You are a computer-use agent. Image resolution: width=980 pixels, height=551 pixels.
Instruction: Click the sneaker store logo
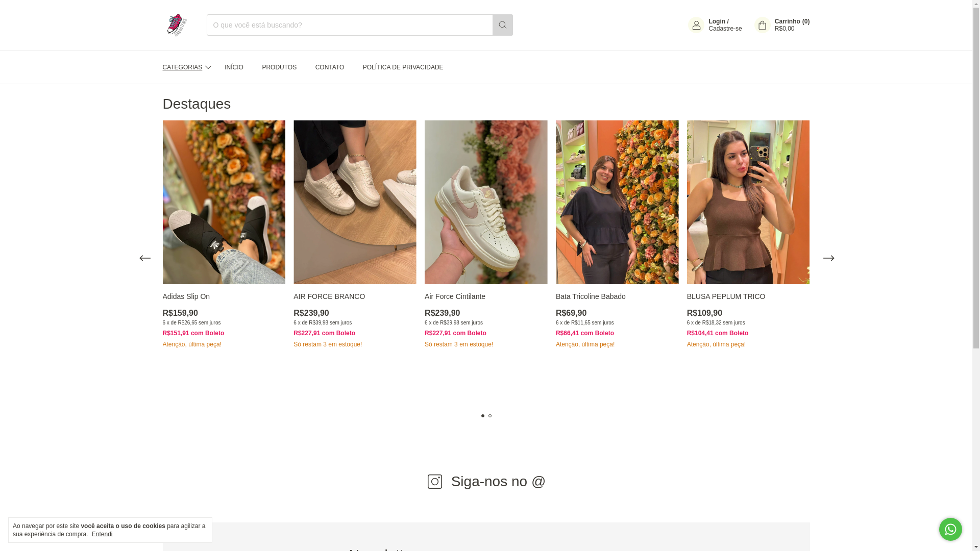(177, 25)
